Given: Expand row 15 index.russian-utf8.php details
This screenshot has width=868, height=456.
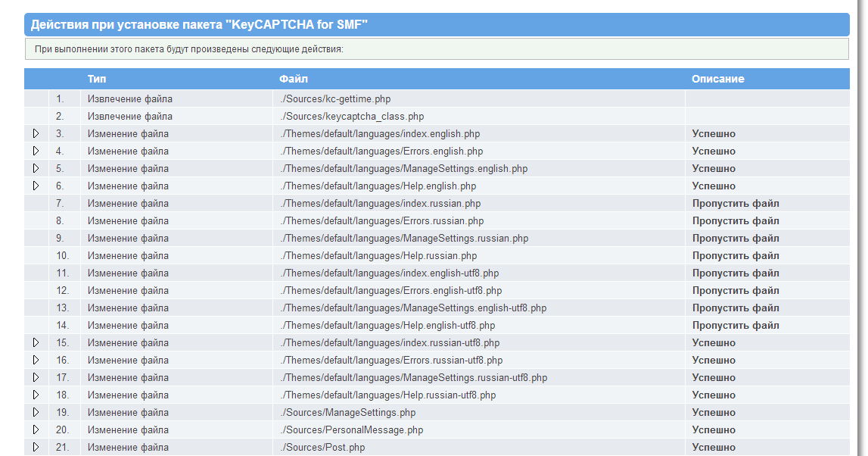Looking at the screenshot, I should (x=36, y=342).
